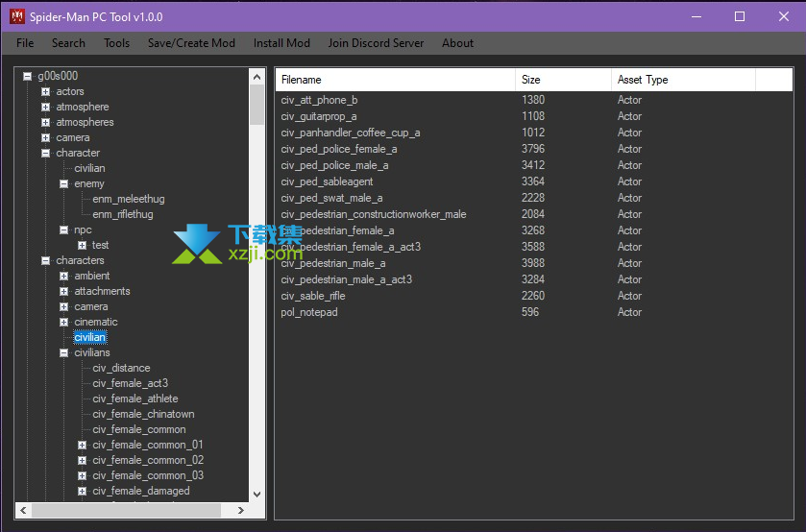Viewport: 806px width, 532px height.
Task: Collapse the npc folder
Action: click(x=63, y=230)
